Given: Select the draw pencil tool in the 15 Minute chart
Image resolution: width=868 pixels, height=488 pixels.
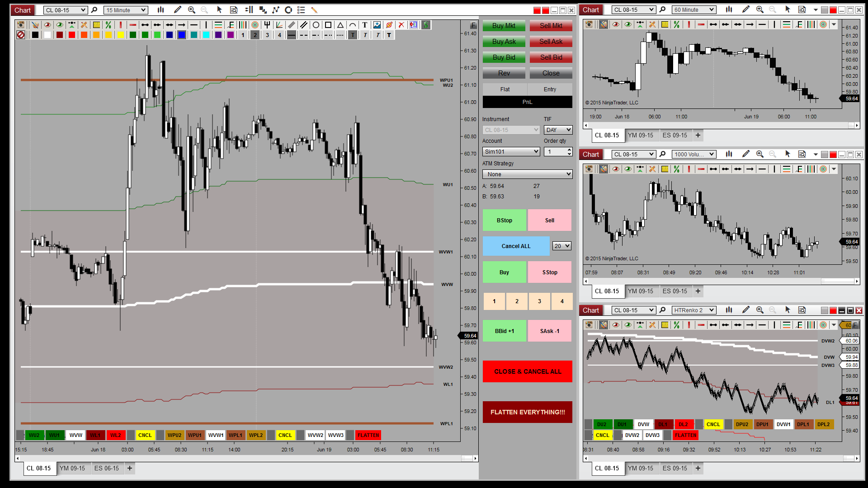Looking at the screenshot, I should pos(178,10).
